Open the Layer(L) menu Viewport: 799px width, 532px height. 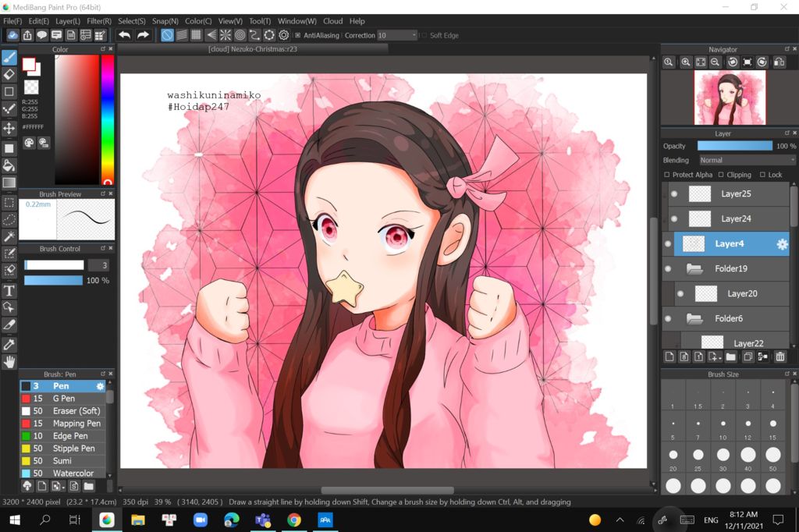[68, 21]
